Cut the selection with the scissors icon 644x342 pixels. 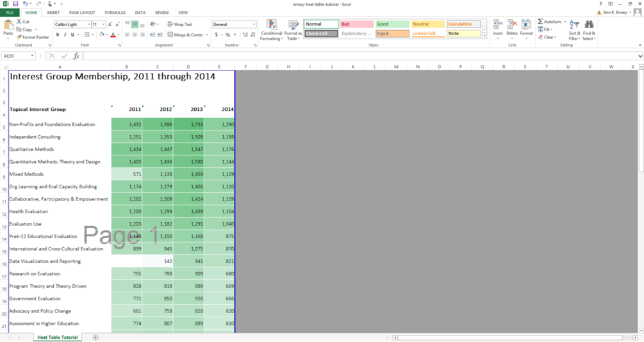[19, 21]
